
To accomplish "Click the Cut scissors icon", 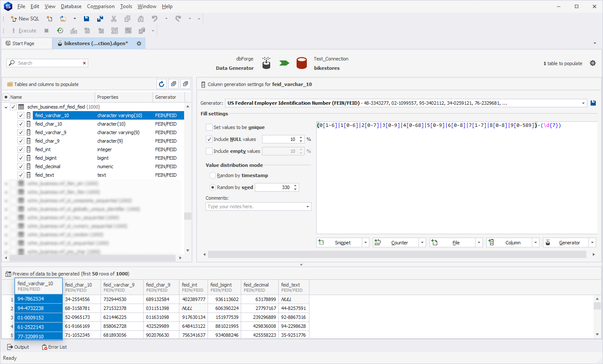I will [x=114, y=19].
